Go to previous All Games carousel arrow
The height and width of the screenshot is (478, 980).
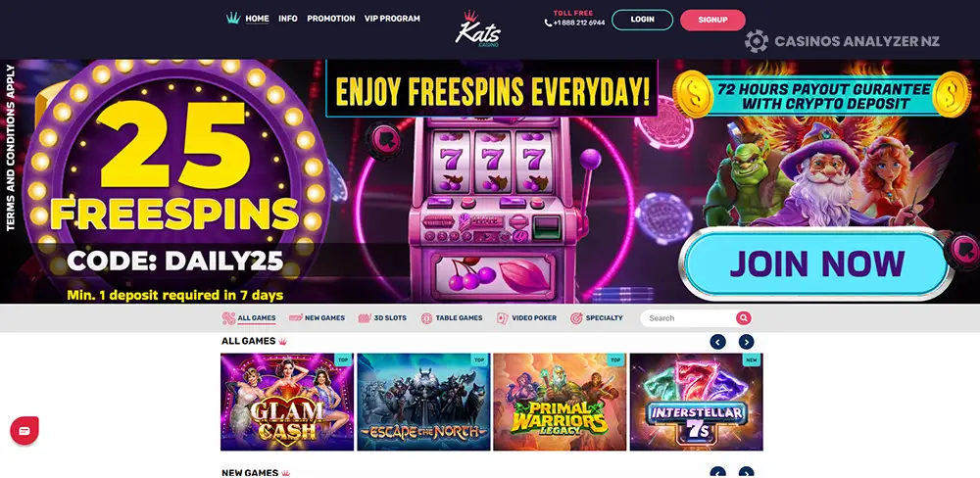coord(717,342)
